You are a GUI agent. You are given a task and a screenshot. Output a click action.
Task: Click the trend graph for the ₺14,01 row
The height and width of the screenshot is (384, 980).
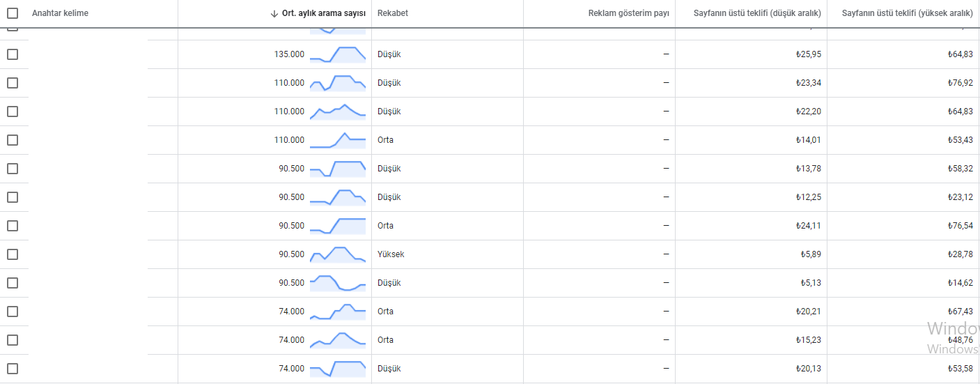coord(338,140)
